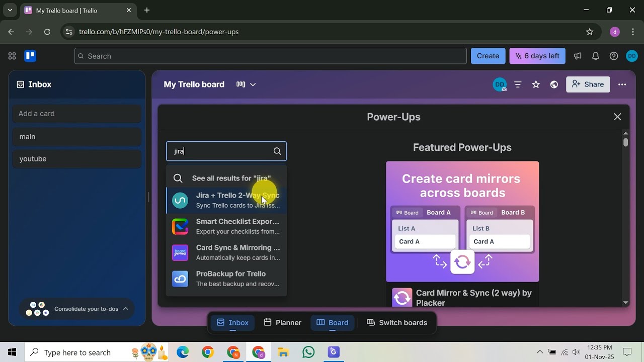Click the search magnifier in Power-Ups field
Screen dimensions: 644x362
pos(277,151)
